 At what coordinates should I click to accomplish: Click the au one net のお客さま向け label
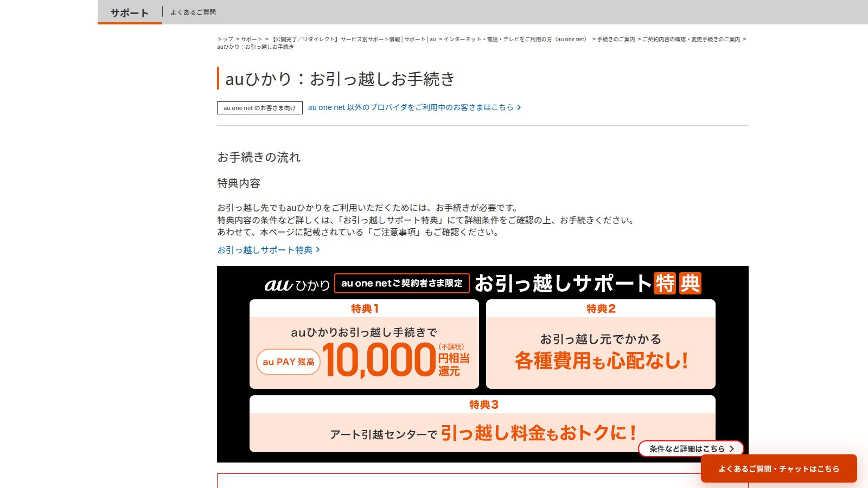click(260, 108)
